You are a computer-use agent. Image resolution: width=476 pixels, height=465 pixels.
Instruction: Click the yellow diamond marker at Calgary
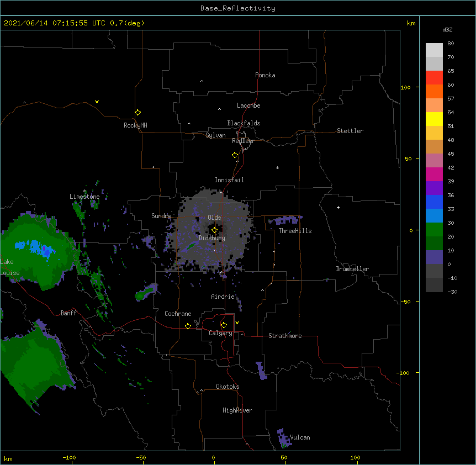coord(224,325)
